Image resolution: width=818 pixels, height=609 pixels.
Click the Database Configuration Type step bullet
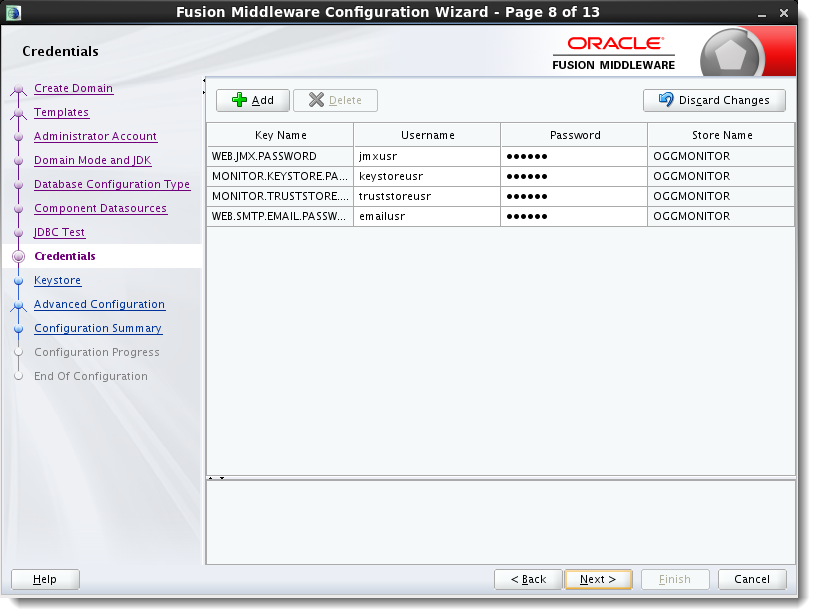19,185
